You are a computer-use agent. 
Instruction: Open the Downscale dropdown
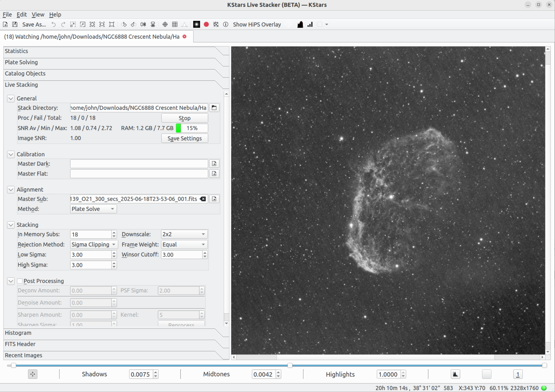coord(184,234)
